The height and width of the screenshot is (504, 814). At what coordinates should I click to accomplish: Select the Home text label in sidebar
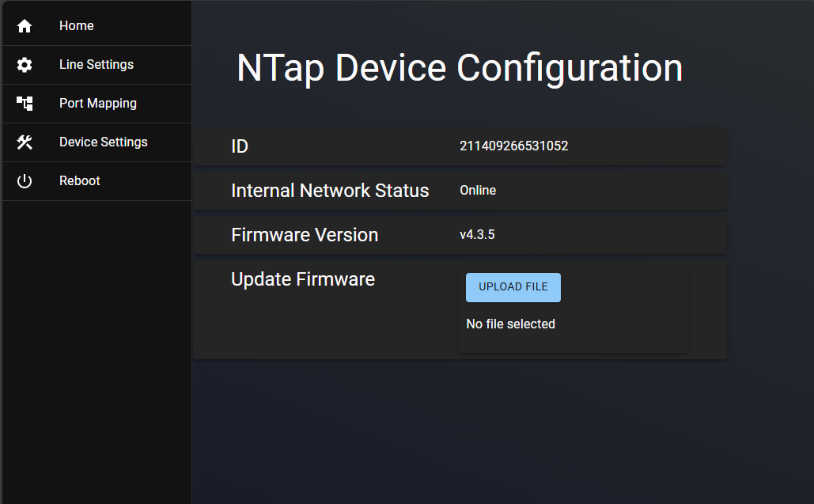click(76, 26)
